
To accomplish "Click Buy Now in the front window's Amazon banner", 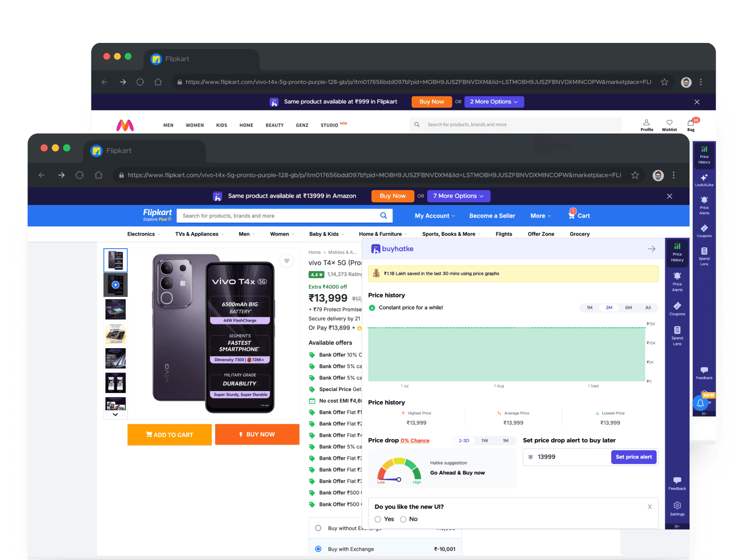I will [x=393, y=196].
